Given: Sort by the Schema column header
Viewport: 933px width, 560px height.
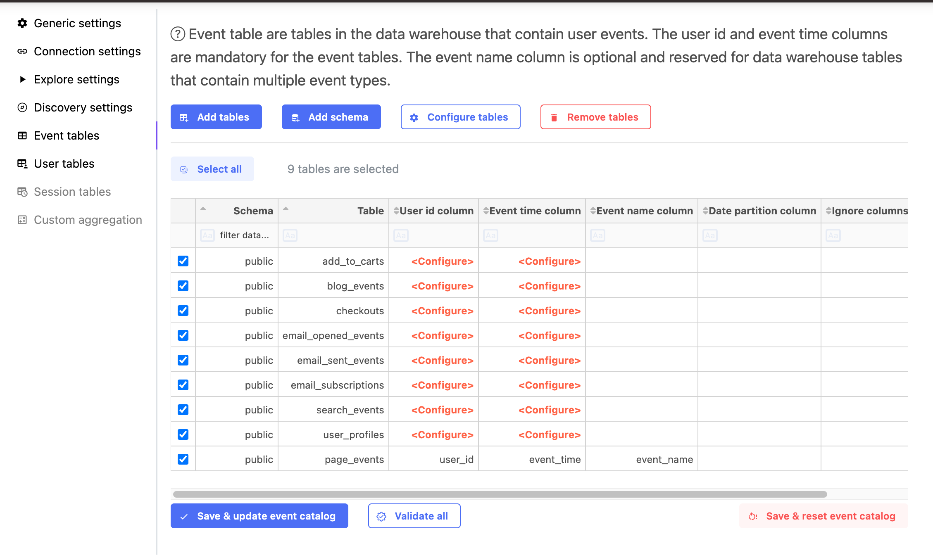Looking at the screenshot, I should coord(252,211).
